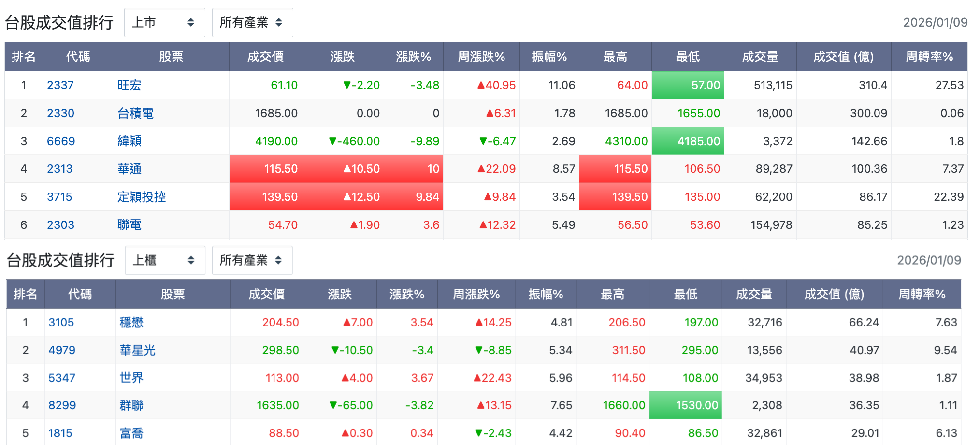Open the 所有產業 dropdown in the OTC table
This screenshot has width=980, height=445.
click(252, 260)
